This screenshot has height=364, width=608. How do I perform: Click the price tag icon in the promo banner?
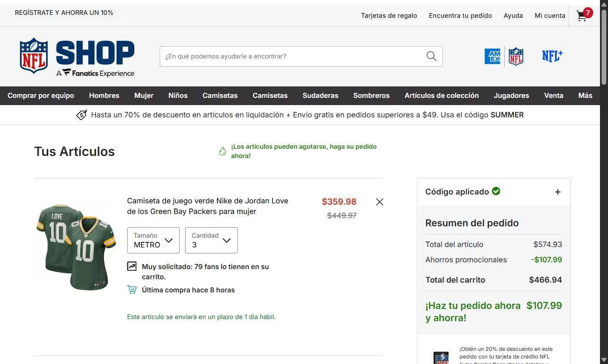(x=82, y=115)
